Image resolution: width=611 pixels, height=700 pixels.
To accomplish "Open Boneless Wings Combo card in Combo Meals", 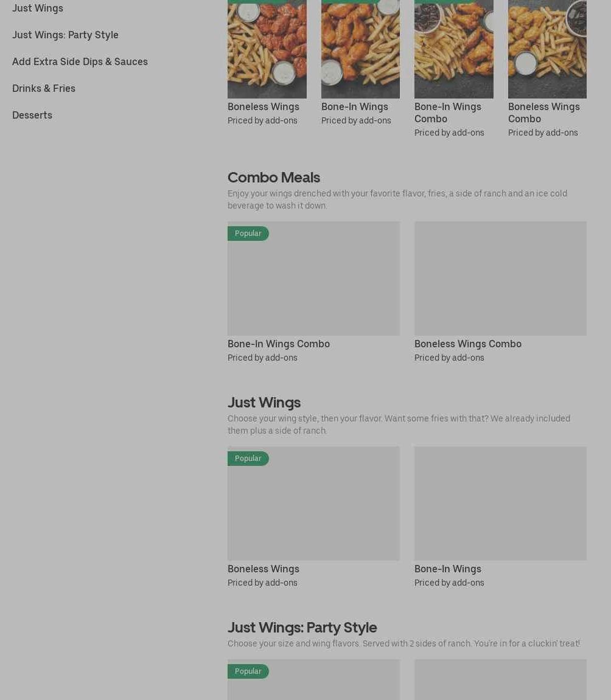I will pos(500,279).
